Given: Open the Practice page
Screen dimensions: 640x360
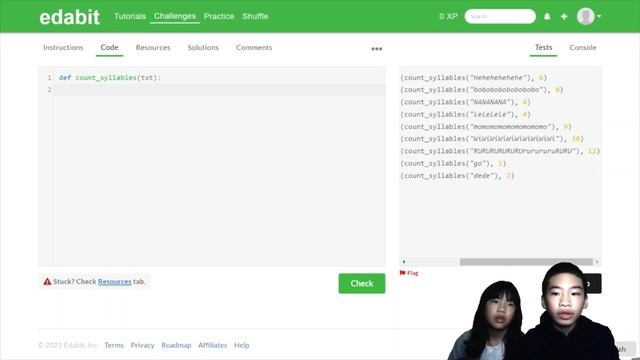Looking at the screenshot, I should pyautogui.click(x=219, y=16).
